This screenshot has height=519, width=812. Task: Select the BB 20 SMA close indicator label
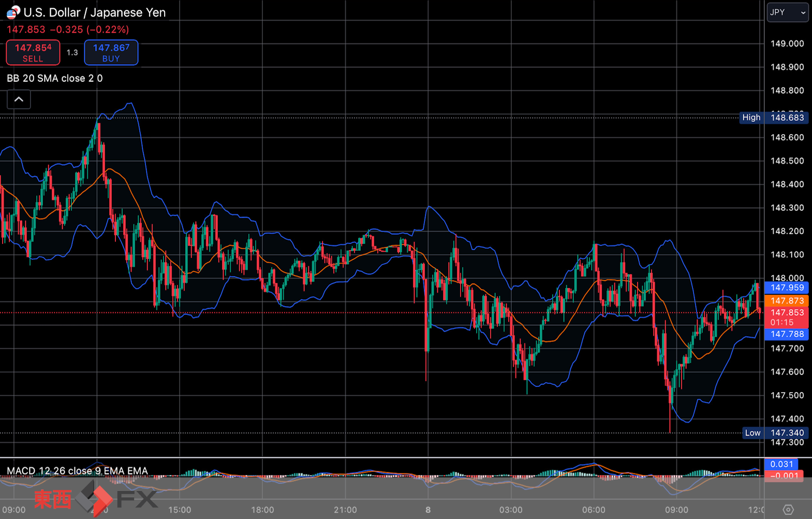55,78
